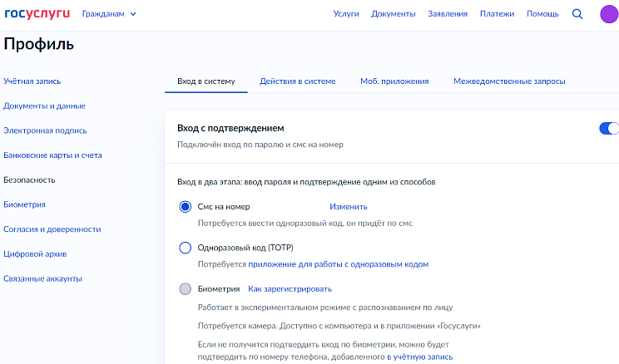619x364 pixels.
Task: Select the Биометрия radio option
Action: pos(186,288)
